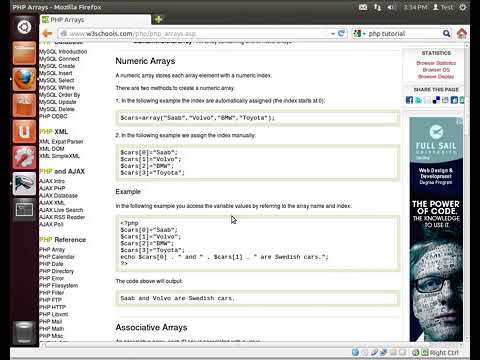
Task: Click the Firefox icon in the launcher
Action: pyautogui.click(x=24, y=79)
